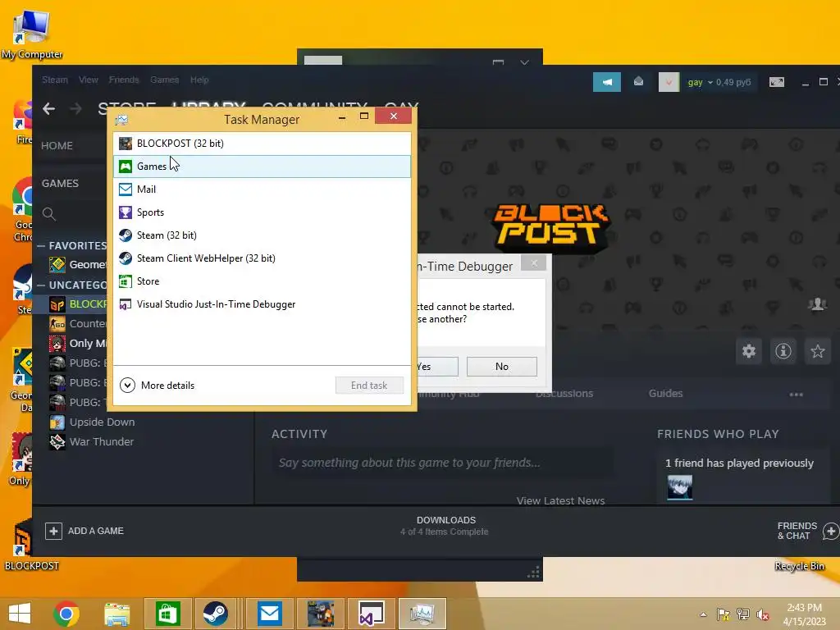This screenshot has height=630, width=840.
Task: Open View Latest News link
Action: [560, 500]
